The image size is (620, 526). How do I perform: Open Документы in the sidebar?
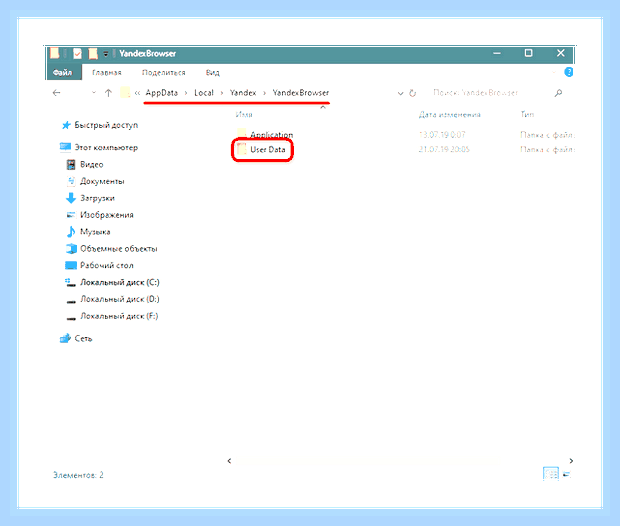tap(102, 182)
